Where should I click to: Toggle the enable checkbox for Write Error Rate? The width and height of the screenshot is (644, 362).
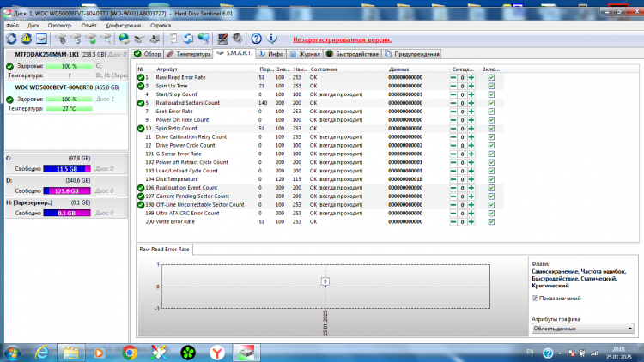click(491, 221)
